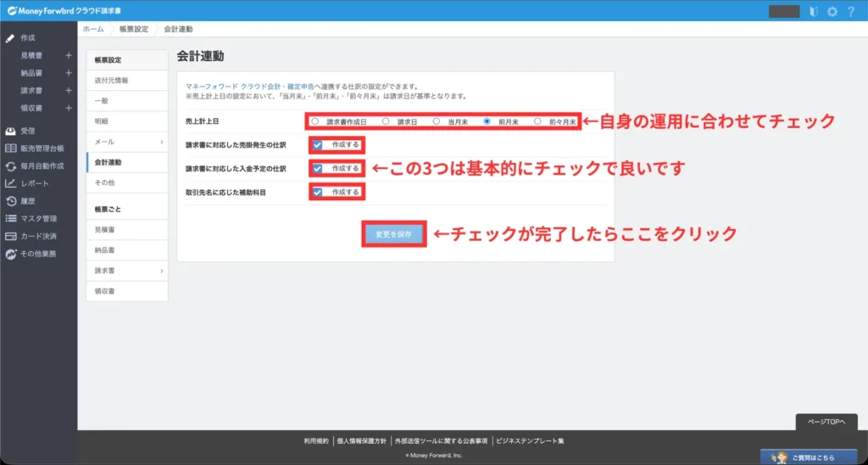The height and width of the screenshot is (465, 868).
Task: Open 見積書 in left sidebar
Action: pyautogui.click(x=31, y=55)
